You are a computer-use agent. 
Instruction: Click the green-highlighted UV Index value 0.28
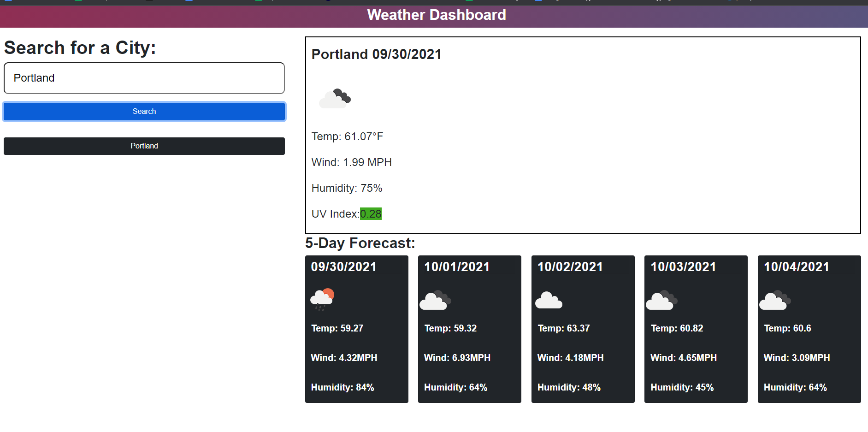pyautogui.click(x=371, y=213)
